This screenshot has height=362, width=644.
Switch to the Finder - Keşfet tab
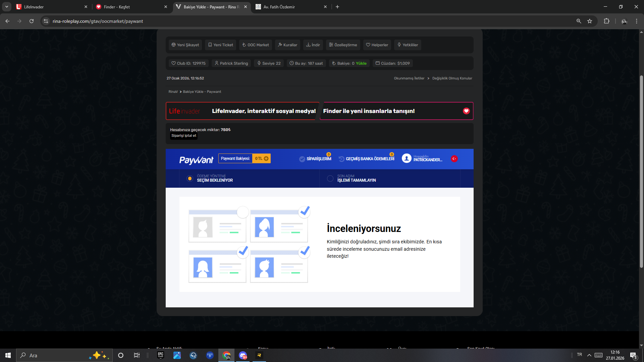click(131, 7)
